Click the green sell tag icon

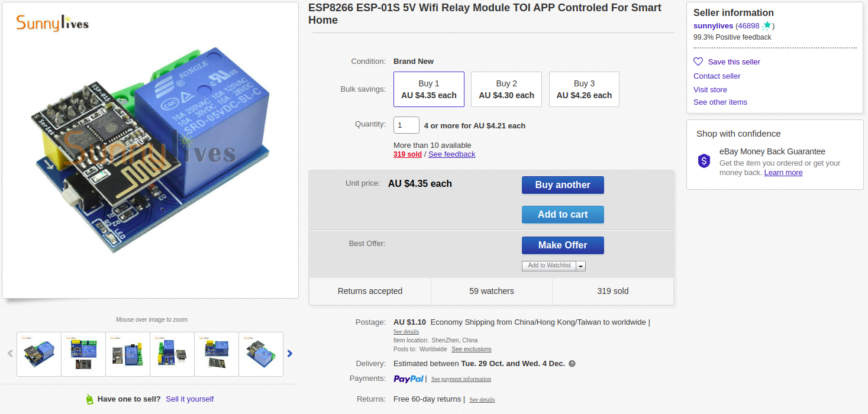[90, 399]
